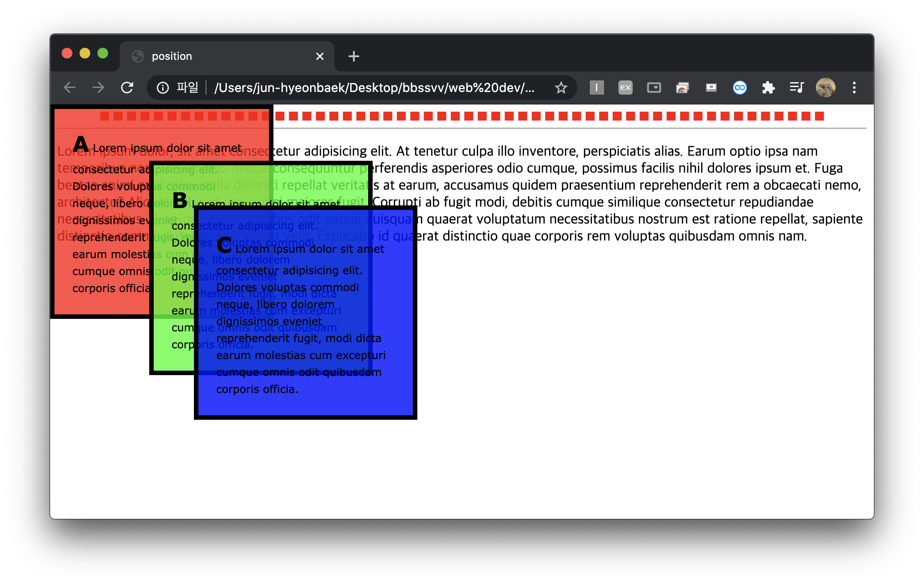Open the Chrome three-dot menu
The image size is (924, 585).
(854, 88)
